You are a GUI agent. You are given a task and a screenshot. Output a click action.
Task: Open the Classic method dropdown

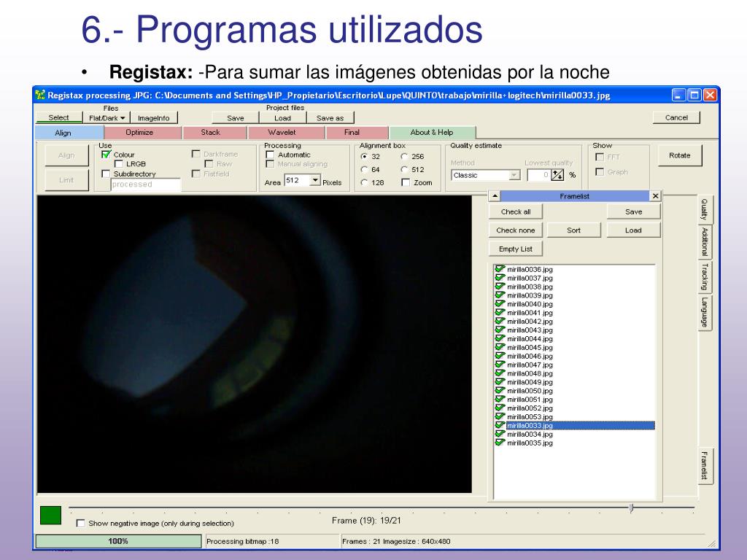coord(514,175)
